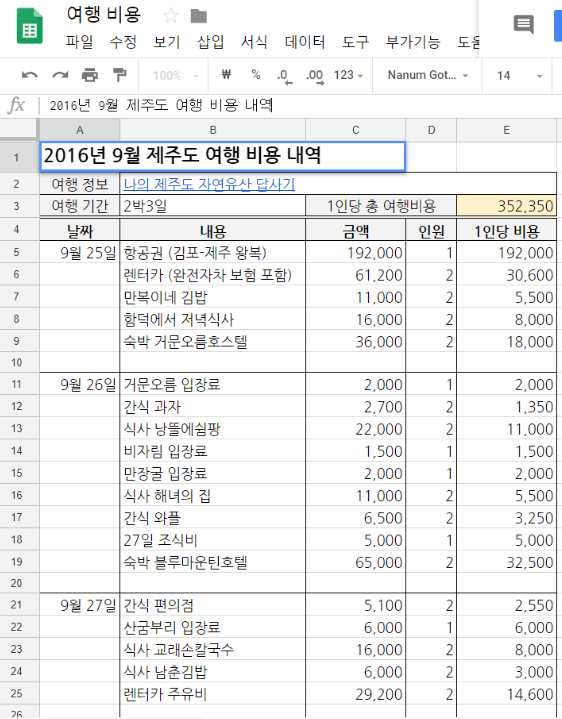
Task: Open the font size 14 dropdown
Action: 519,76
